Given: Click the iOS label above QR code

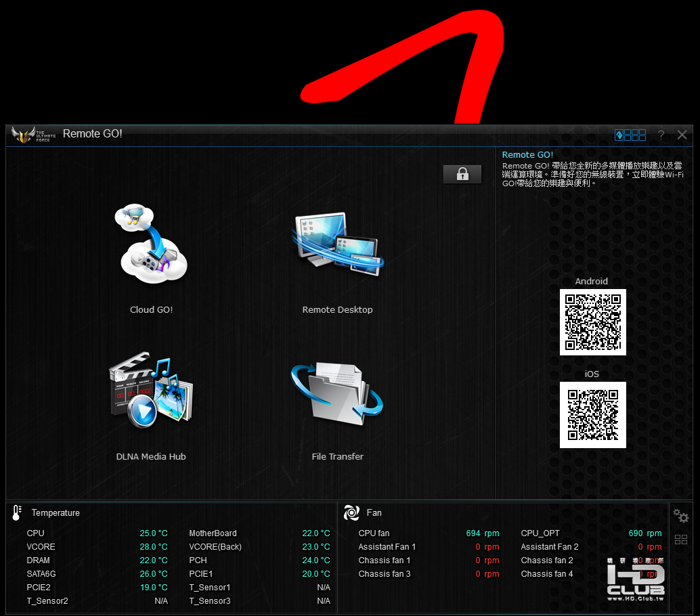Looking at the screenshot, I should [x=592, y=374].
